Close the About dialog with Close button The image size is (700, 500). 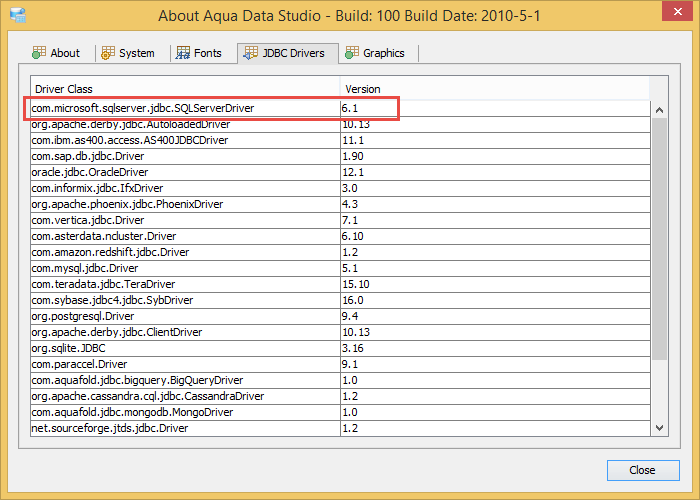click(x=643, y=470)
